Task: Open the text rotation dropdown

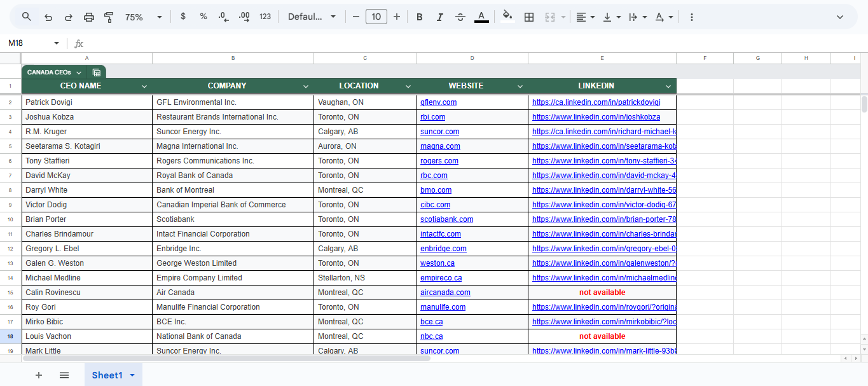Action: 663,17
